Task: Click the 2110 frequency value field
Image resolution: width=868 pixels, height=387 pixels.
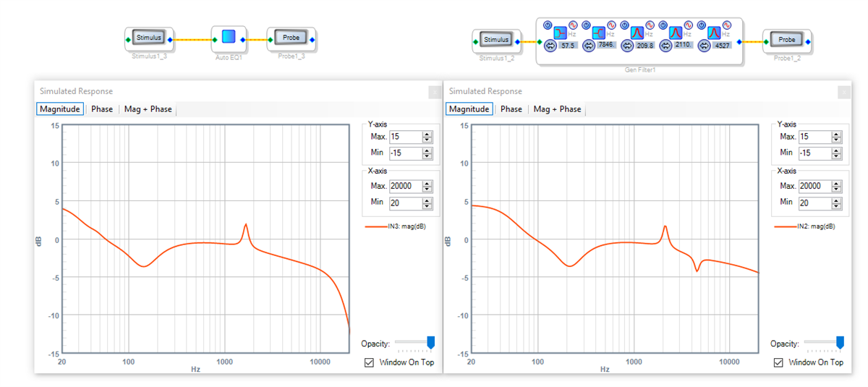Action: point(683,45)
